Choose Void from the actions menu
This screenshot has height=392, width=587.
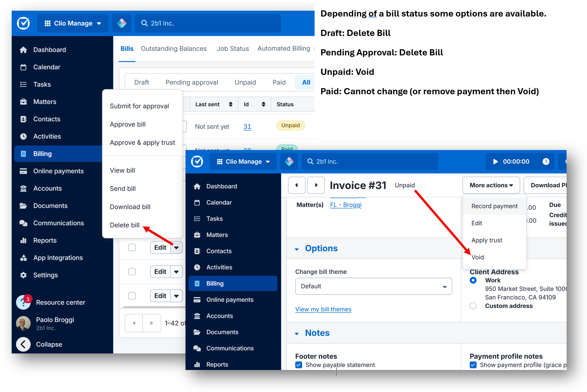pyautogui.click(x=477, y=257)
